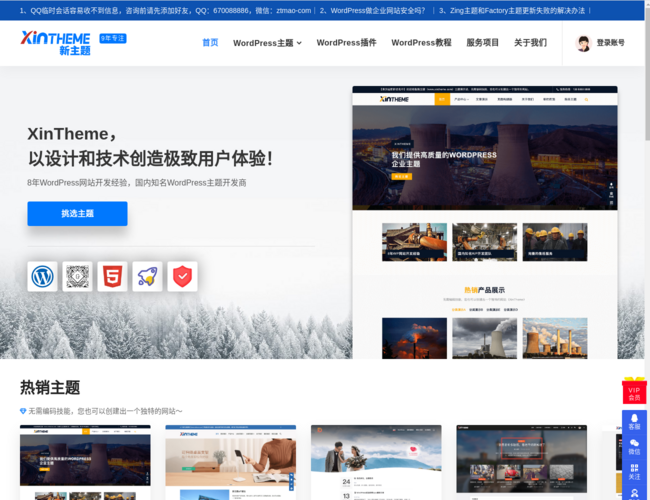Click the HTML5 icon
The height and width of the screenshot is (500, 650).
pos(112,277)
